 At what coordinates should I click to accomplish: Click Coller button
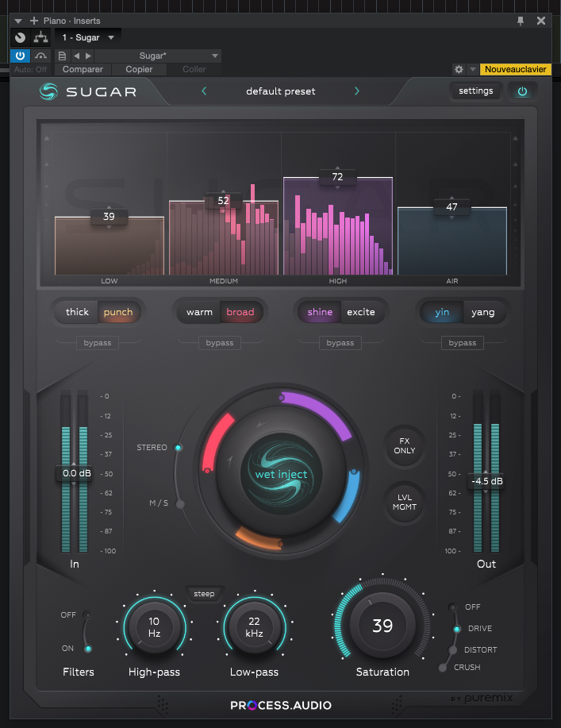point(194,69)
